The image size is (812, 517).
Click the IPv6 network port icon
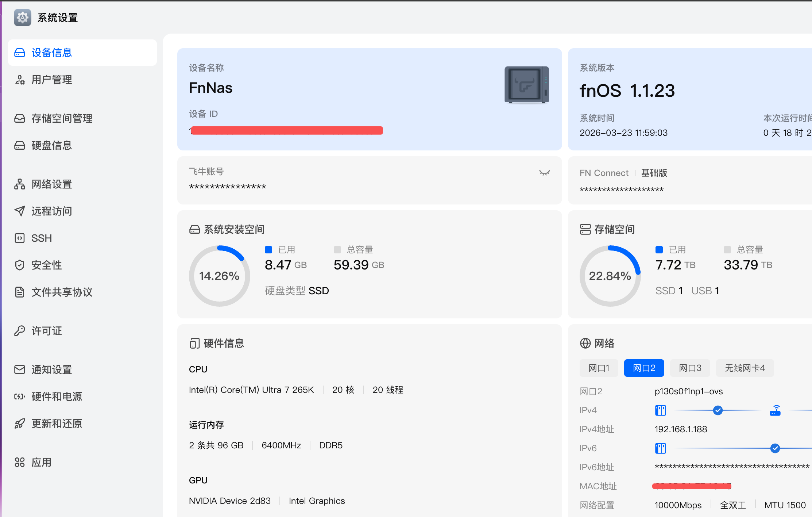click(x=661, y=448)
